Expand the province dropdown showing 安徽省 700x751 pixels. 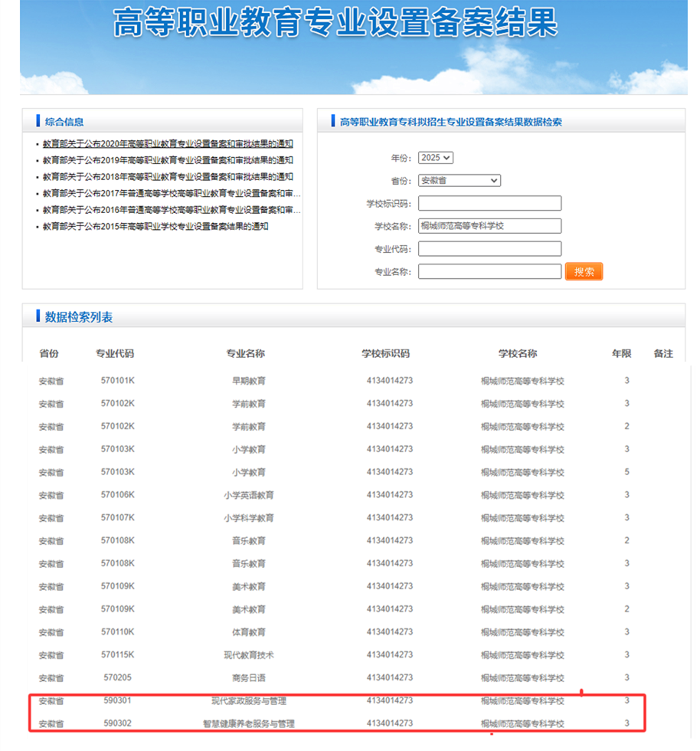click(459, 181)
